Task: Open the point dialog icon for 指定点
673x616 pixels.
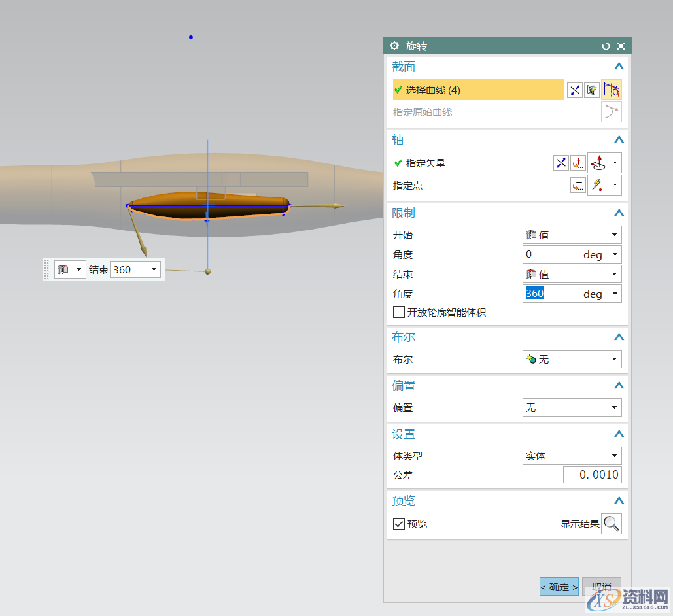Action: (578, 185)
